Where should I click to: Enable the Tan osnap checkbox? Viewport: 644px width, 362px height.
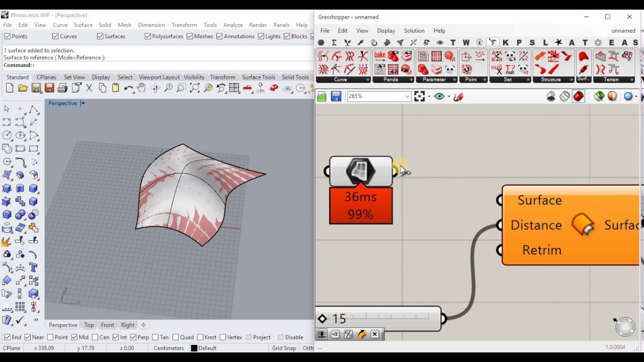coord(155,337)
